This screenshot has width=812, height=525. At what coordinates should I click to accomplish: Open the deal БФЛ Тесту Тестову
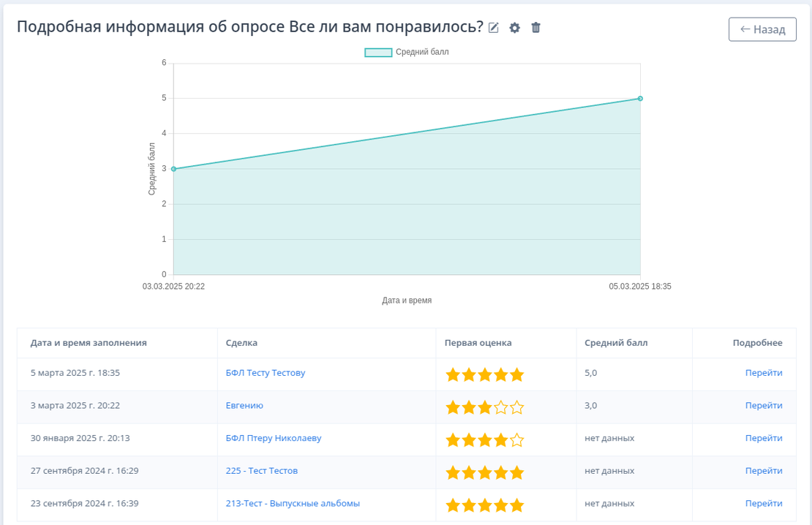pos(266,373)
